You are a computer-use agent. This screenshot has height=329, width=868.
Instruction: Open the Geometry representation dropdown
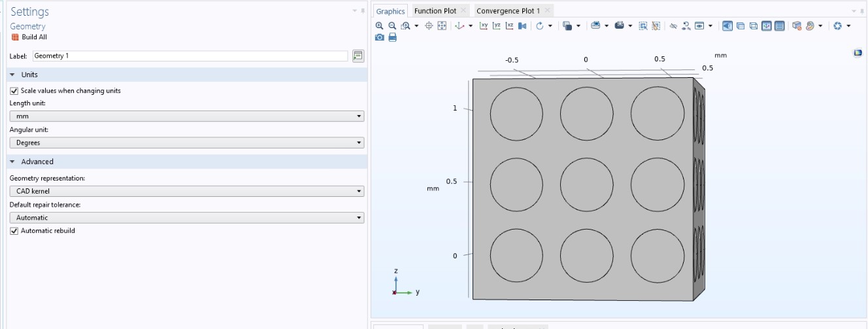tap(186, 192)
